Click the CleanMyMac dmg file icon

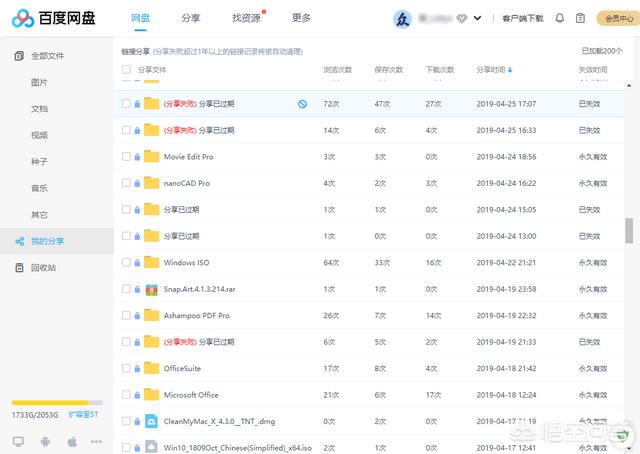151,421
